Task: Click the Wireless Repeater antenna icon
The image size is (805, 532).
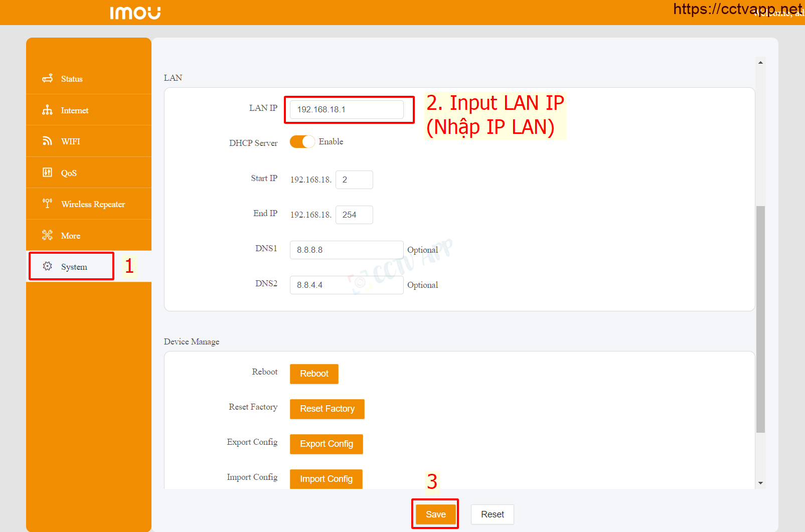Action: [x=47, y=204]
